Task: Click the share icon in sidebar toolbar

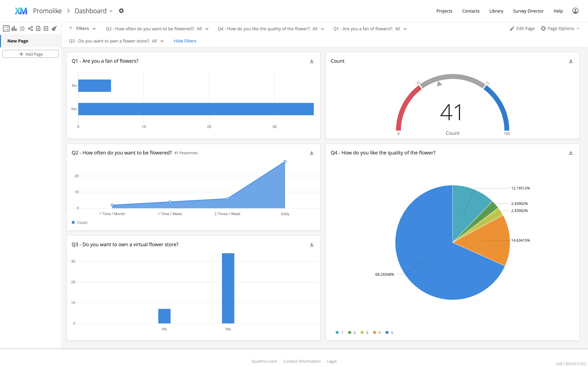Action: pos(30,29)
